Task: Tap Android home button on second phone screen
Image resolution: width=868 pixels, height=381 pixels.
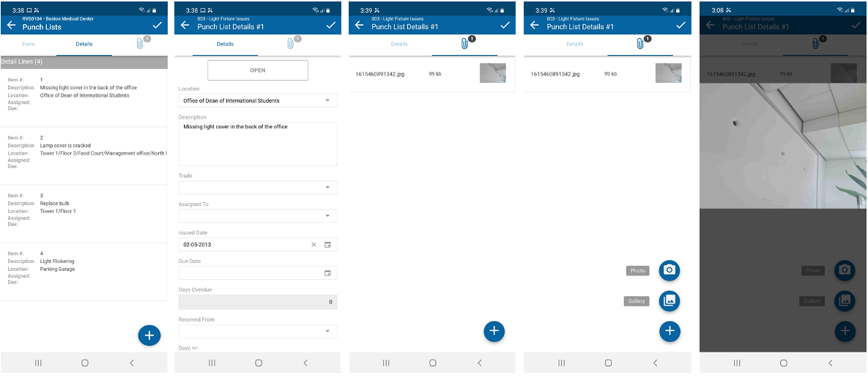Action: 259,363
